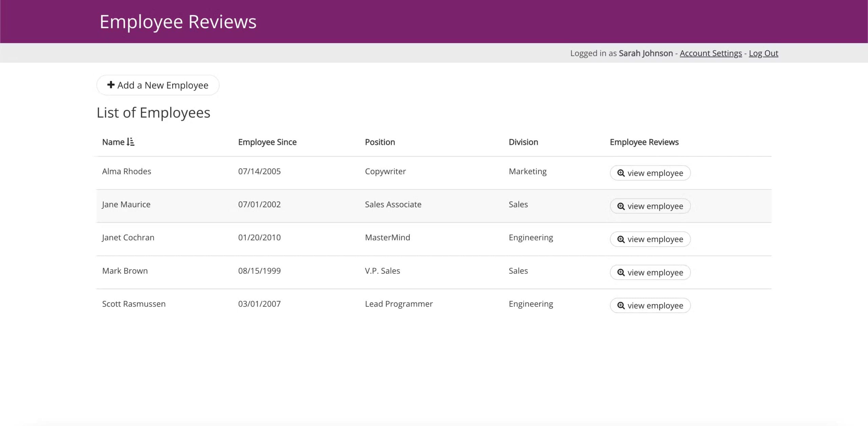
Task: Click magnifier icon in Alma Rhodes row
Action: click(x=620, y=173)
